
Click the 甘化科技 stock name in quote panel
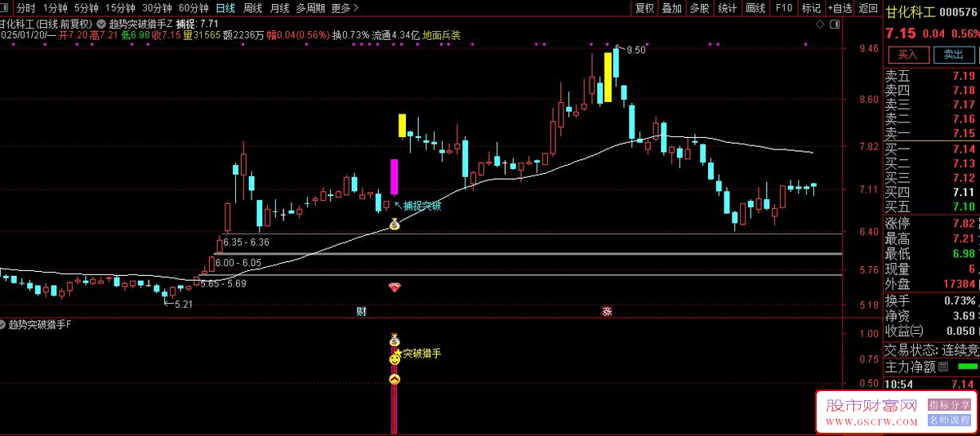pos(911,11)
